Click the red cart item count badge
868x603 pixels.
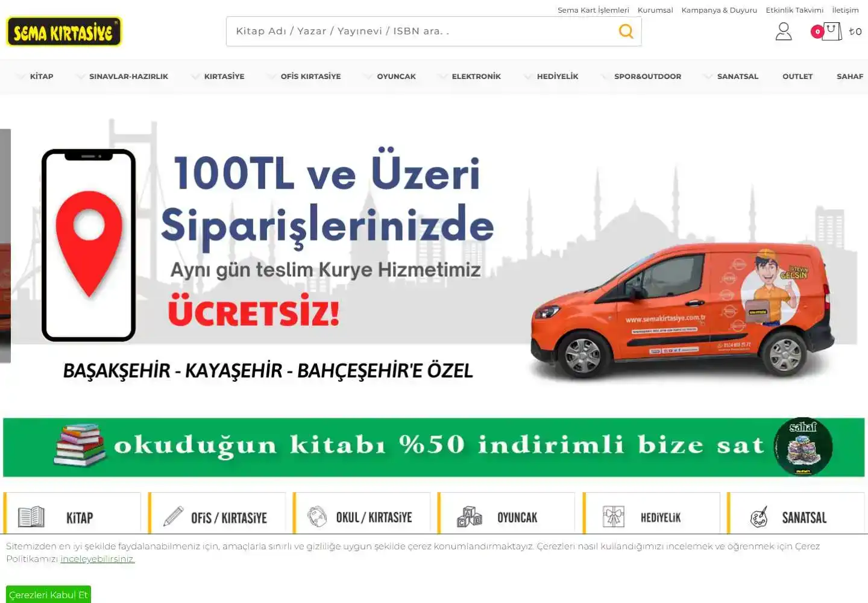coord(817,31)
